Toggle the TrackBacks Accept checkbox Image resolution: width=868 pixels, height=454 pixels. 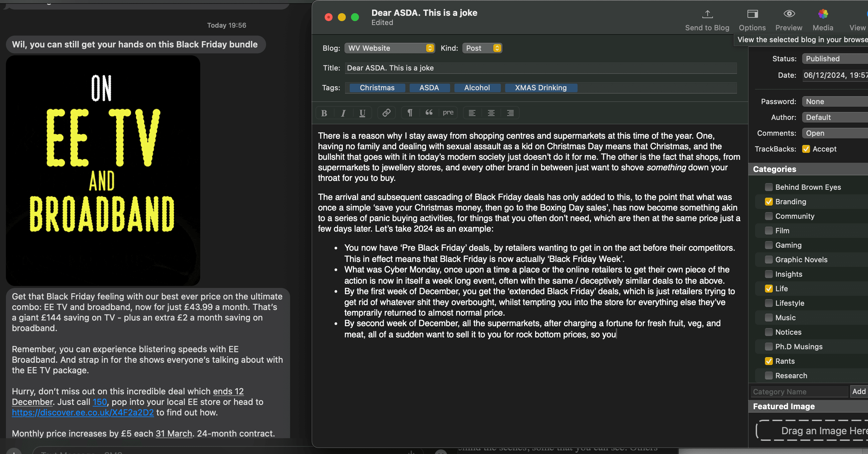tap(806, 149)
